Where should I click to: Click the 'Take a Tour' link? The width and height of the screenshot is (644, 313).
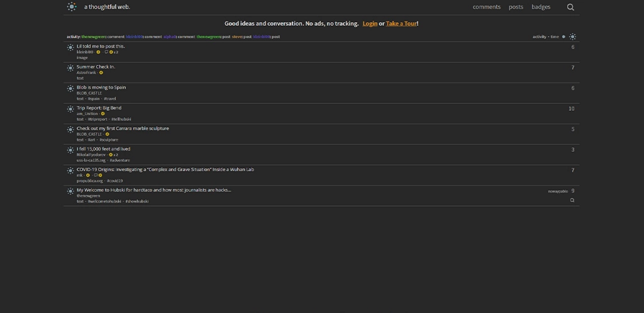401,23
